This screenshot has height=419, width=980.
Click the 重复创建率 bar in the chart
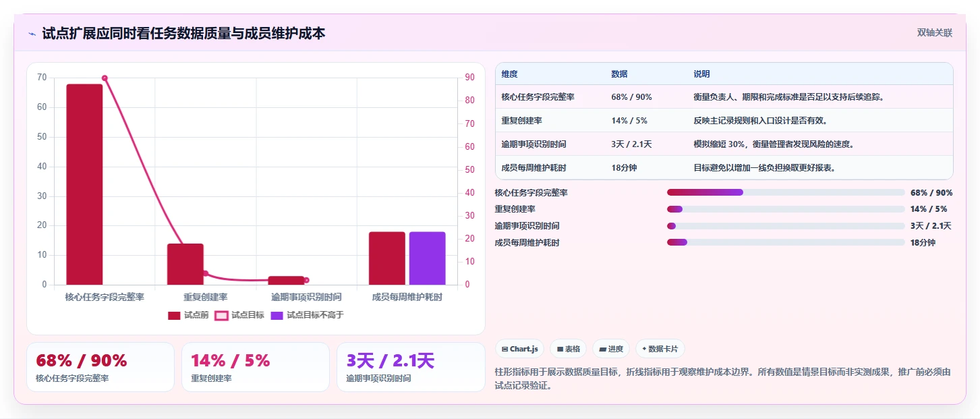[185, 264]
